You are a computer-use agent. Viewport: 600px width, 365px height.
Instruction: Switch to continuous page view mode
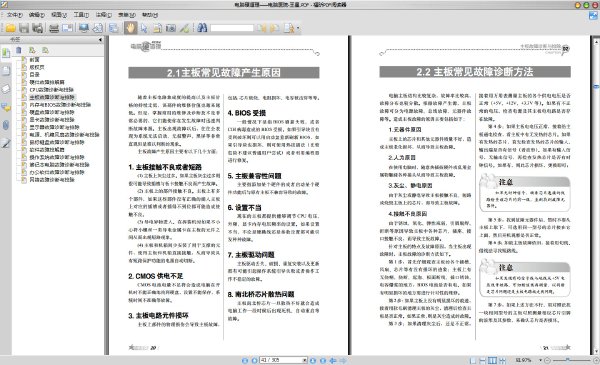[483, 360]
